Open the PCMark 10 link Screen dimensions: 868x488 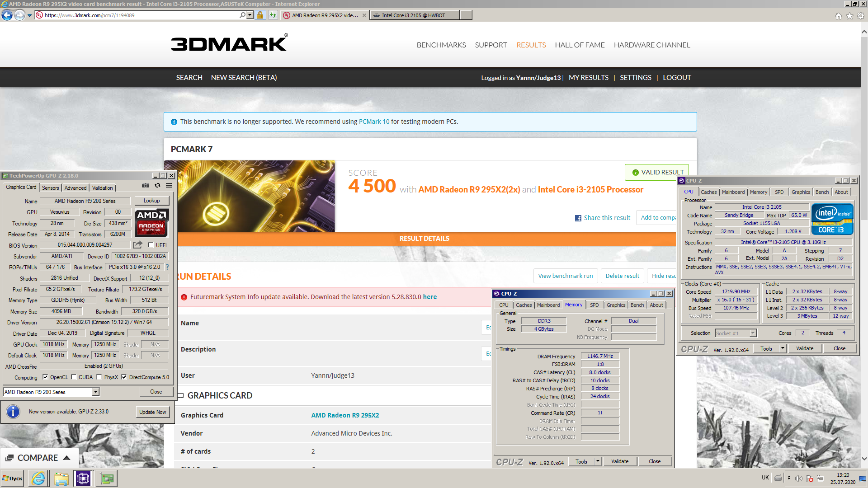(x=374, y=122)
